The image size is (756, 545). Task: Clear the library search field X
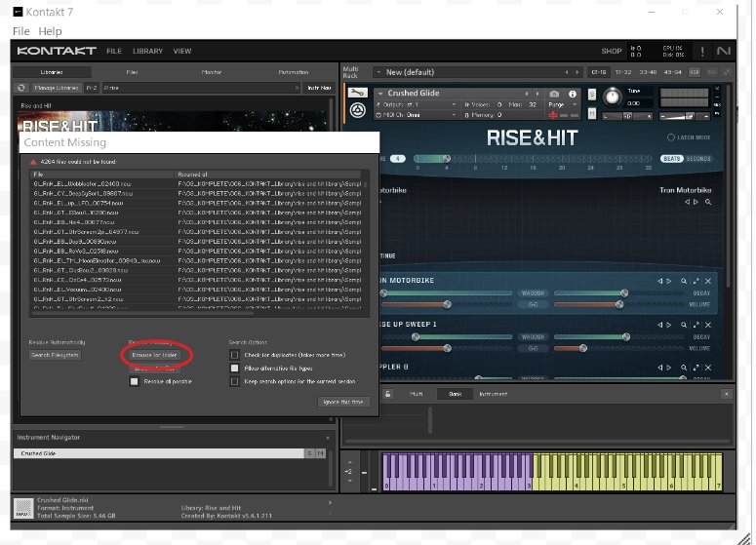pos(297,88)
